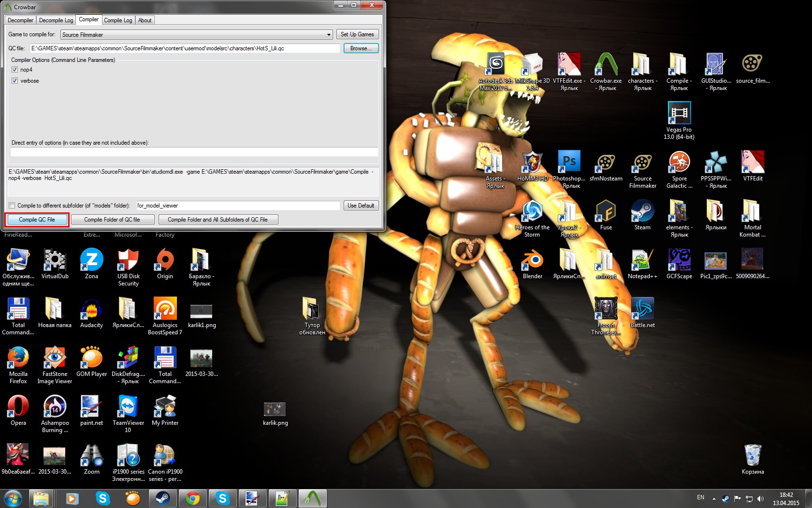Toggle the verbose compiler option

15,81
